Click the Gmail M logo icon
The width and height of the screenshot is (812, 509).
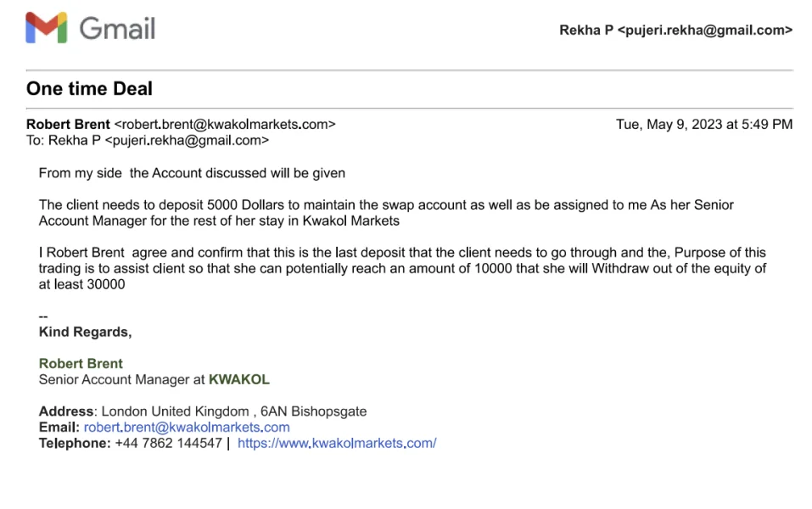pos(46,28)
